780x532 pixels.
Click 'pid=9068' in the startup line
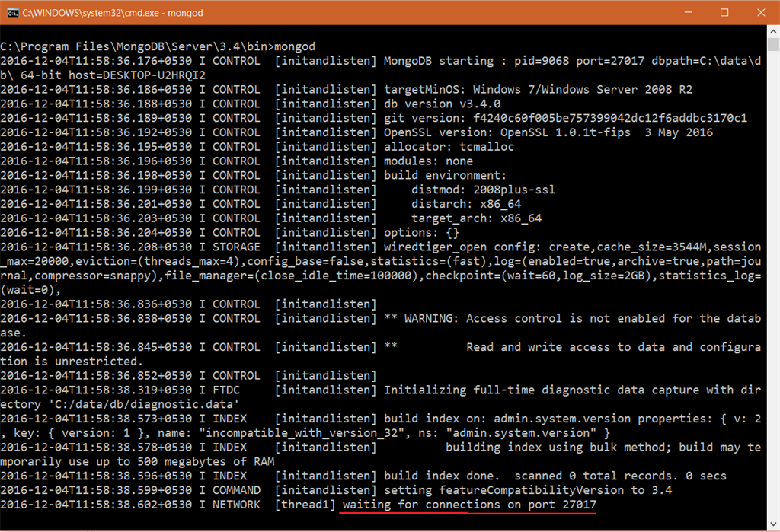pos(542,61)
